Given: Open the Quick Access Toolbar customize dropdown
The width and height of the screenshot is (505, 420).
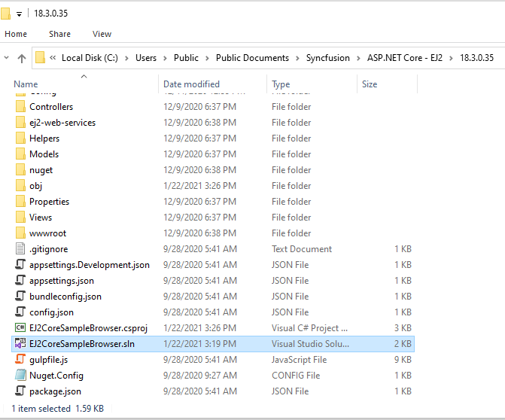Looking at the screenshot, I should click(x=20, y=14).
